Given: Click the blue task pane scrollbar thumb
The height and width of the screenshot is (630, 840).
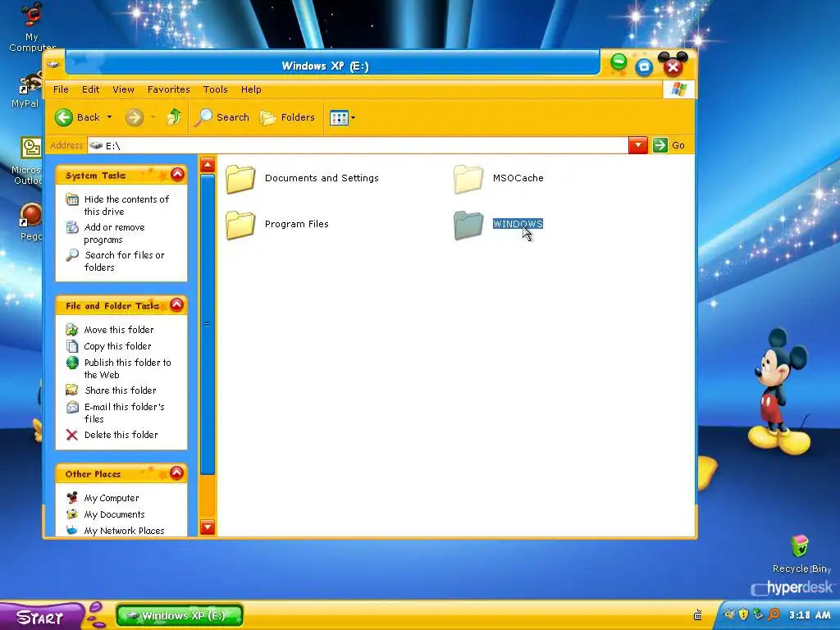Looking at the screenshot, I should click(x=208, y=324).
